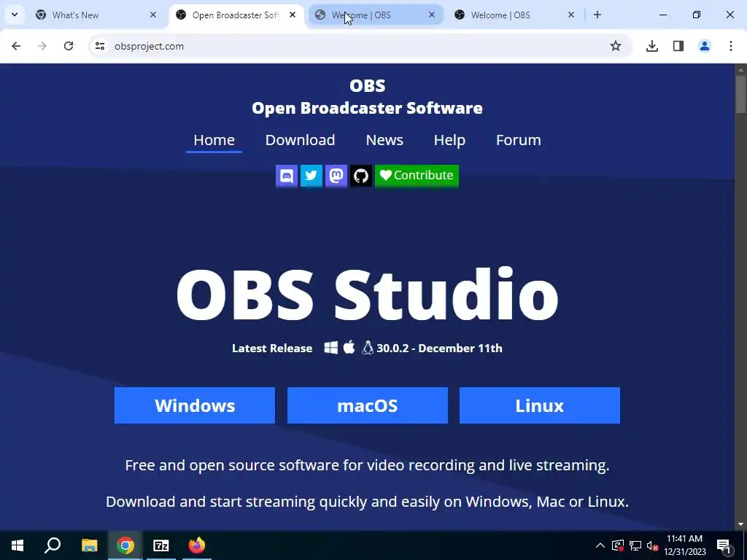Screen dimensions: 747x560
Task: Open the Home navigation link
Action: coord(214,140)
